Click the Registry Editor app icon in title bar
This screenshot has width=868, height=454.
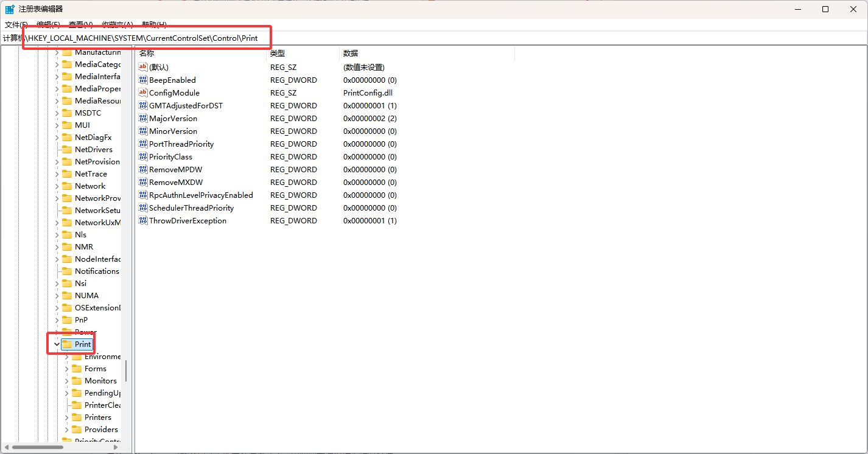point(10,9)
